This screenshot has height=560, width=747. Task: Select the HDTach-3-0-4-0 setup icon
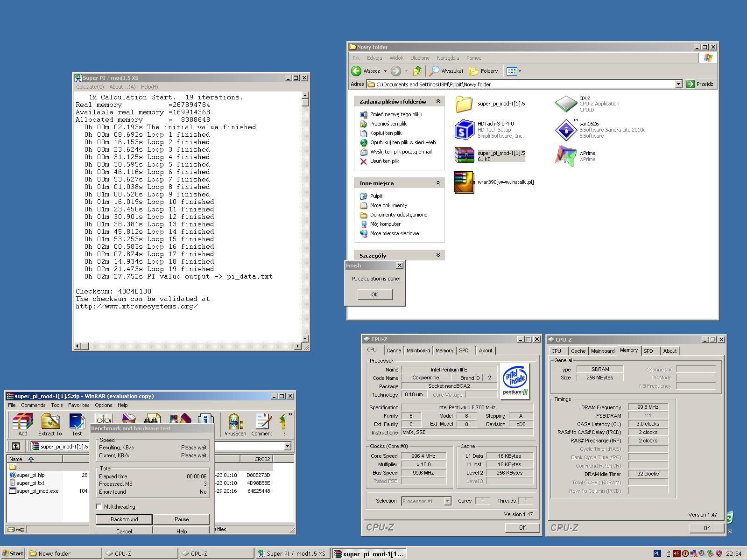click(x=464, y=130)
